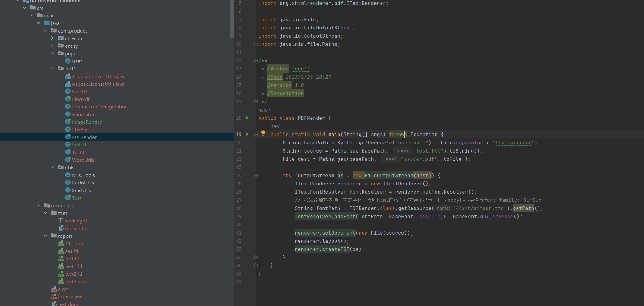Click the "flyingsaucer" string on line 20
Screen dimensions: 644x306
click(513, 143)
